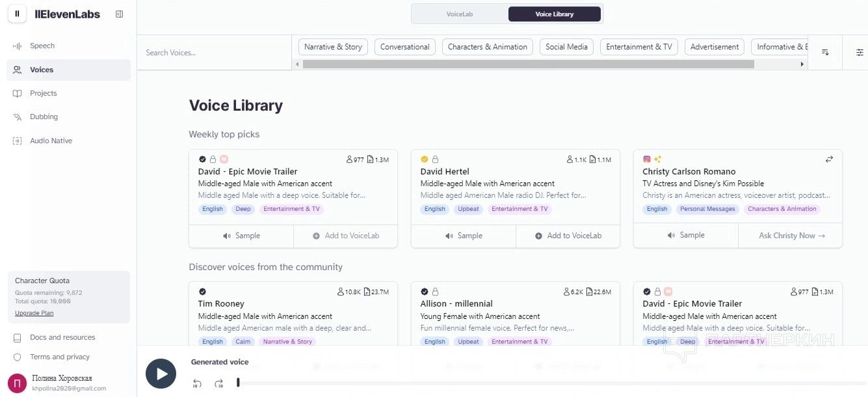This screenshot has height=397, width=868.
Task: Click the play button for generated voice
Action: click(x=161, y=374)
